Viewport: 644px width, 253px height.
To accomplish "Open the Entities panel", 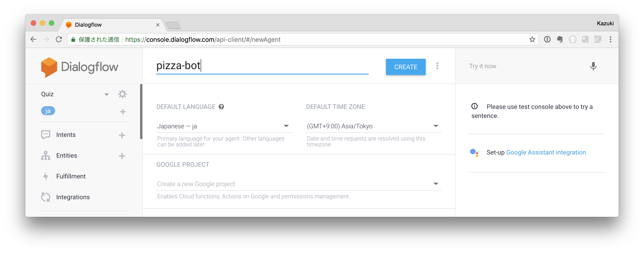I will tap(66, 155).
